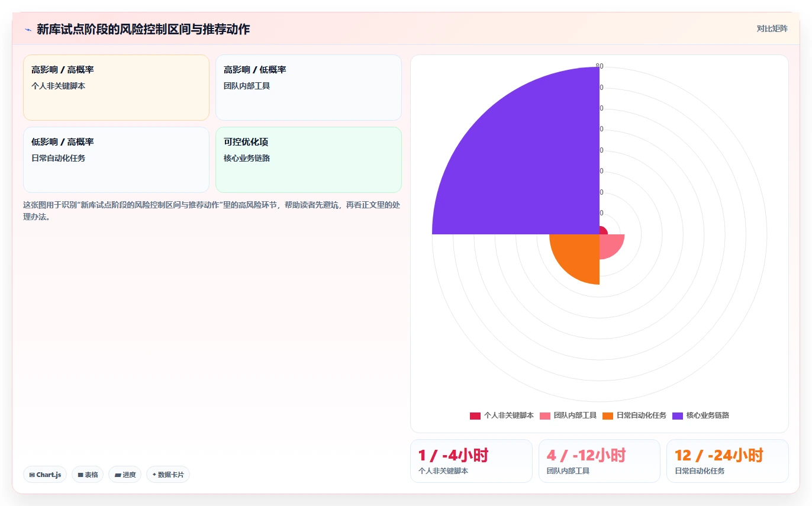Image resolution: width=812 pixels, height=506 pixels.
Task: Toggle 个人非关键脚本 in the chart legend
Action: (502, 415)
